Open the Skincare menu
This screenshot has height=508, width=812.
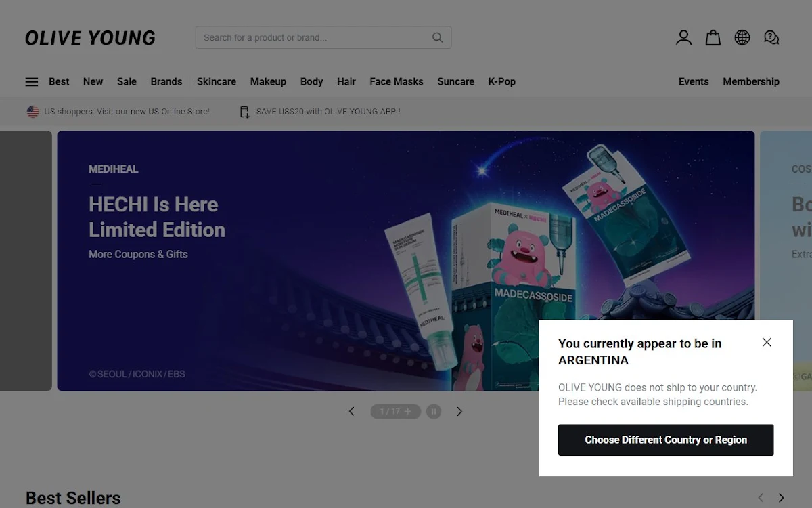click(x=217, y=81)
